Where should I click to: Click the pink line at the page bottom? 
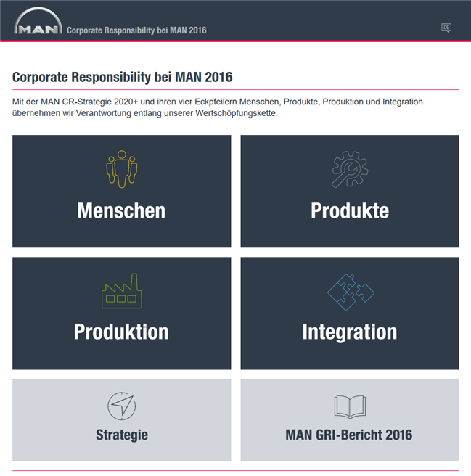pos(236,471)
